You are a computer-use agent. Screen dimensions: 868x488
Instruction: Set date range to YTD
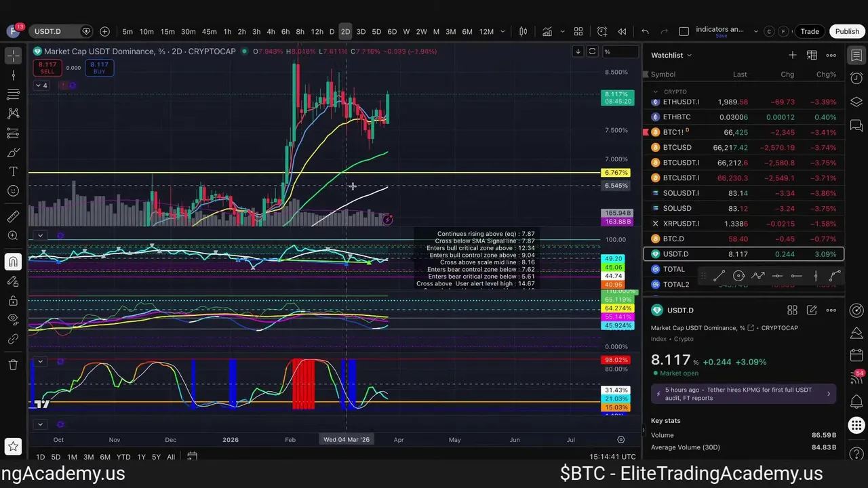tap(123, 457)
